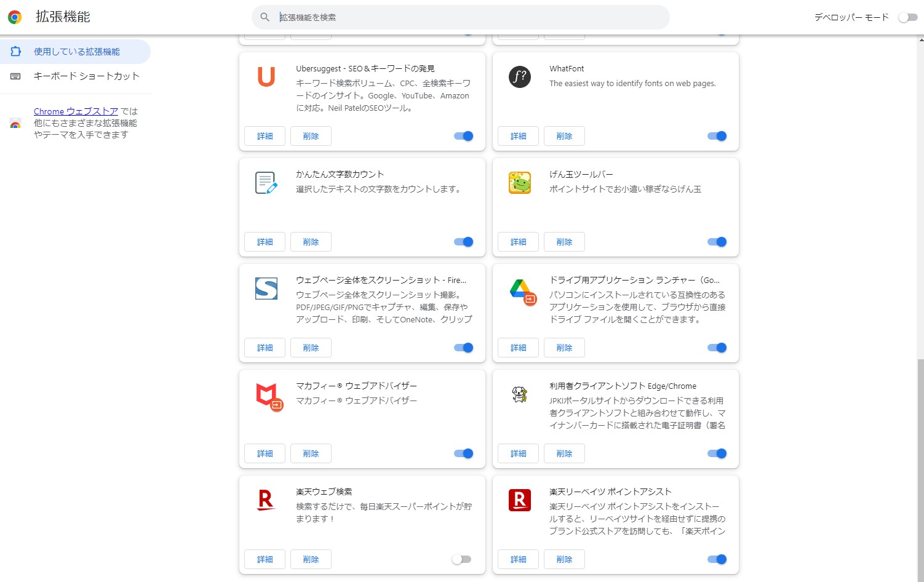
Task: Click the FireShot blue S icon
Action: tap(266, 289)
